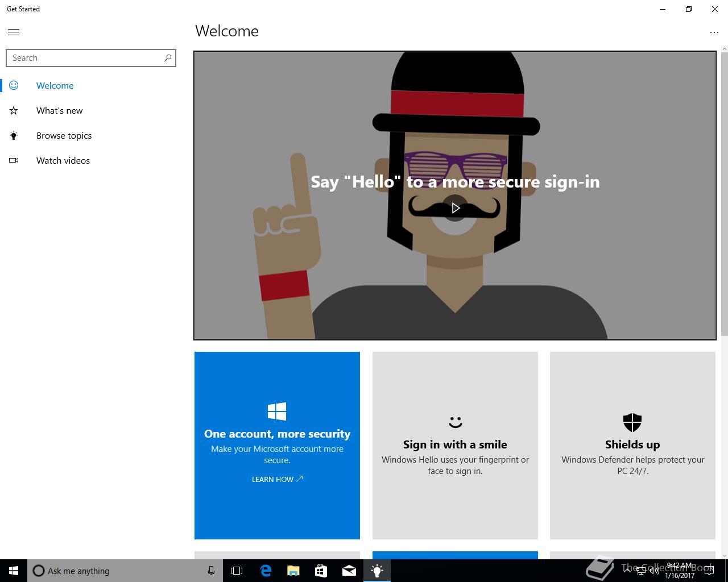Click the LEARN HOW link
This screenshot has width=728, height=582.
277,479
